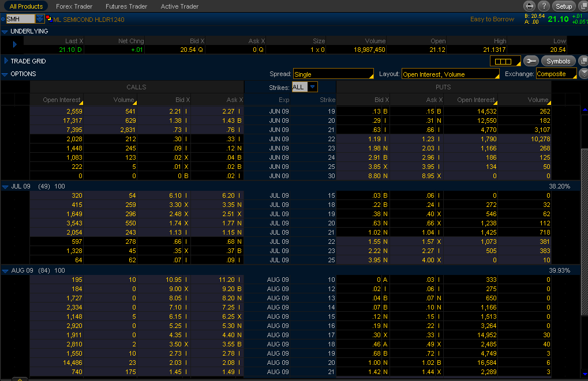588x381 pixels.
Task: Click the Symbols button
Action: point(558,61)
